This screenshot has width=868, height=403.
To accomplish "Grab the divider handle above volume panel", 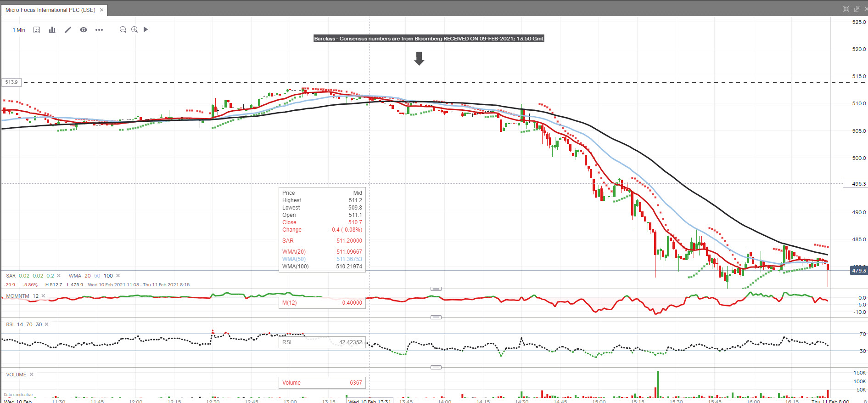I will (436, 367).
